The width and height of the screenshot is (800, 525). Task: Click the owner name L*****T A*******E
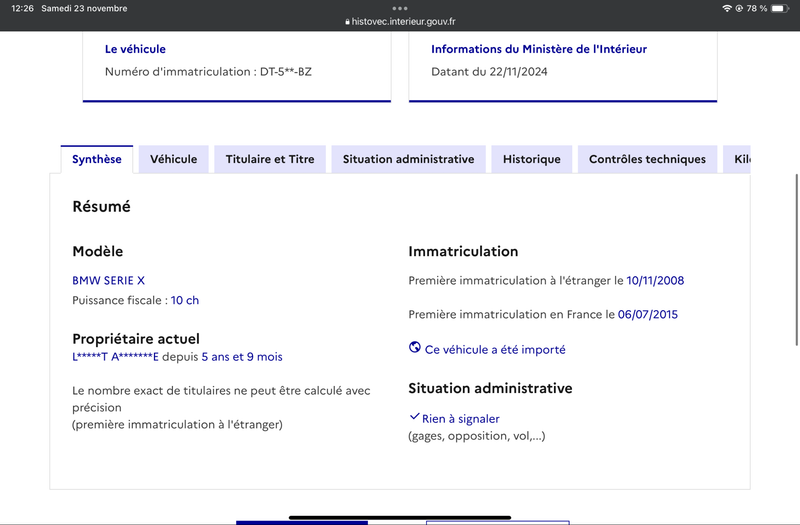[x=115, y=357]
